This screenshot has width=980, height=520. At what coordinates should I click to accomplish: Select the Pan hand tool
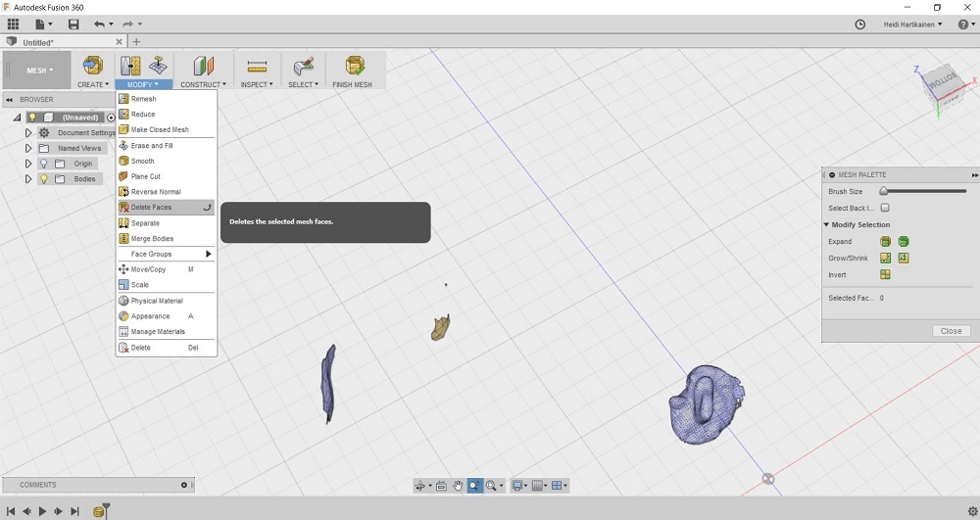pos(458,486)
